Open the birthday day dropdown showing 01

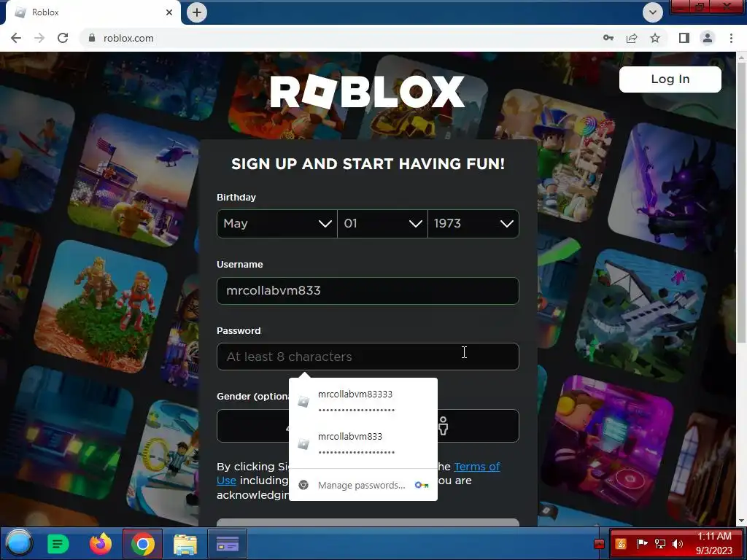click(382, 223)
